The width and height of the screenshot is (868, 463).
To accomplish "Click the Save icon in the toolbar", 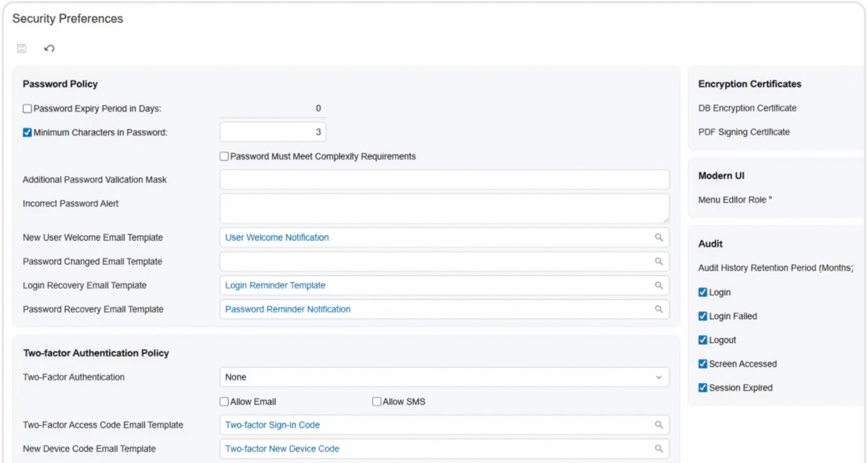I will click(22, 48).
